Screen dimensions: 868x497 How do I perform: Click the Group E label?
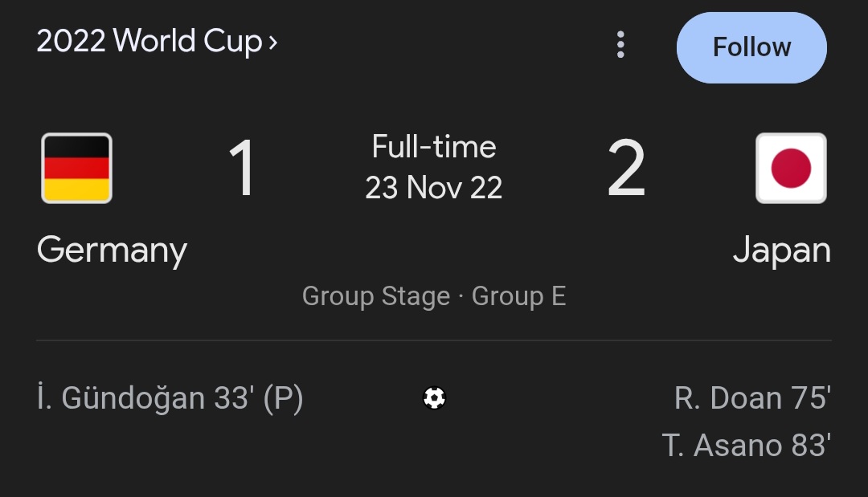(518, 296)
